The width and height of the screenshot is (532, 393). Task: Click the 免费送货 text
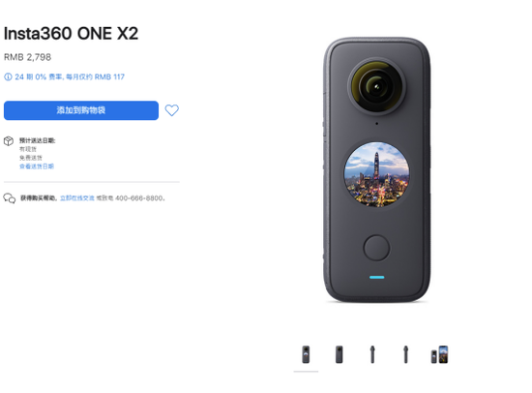[x=31, y=158]
